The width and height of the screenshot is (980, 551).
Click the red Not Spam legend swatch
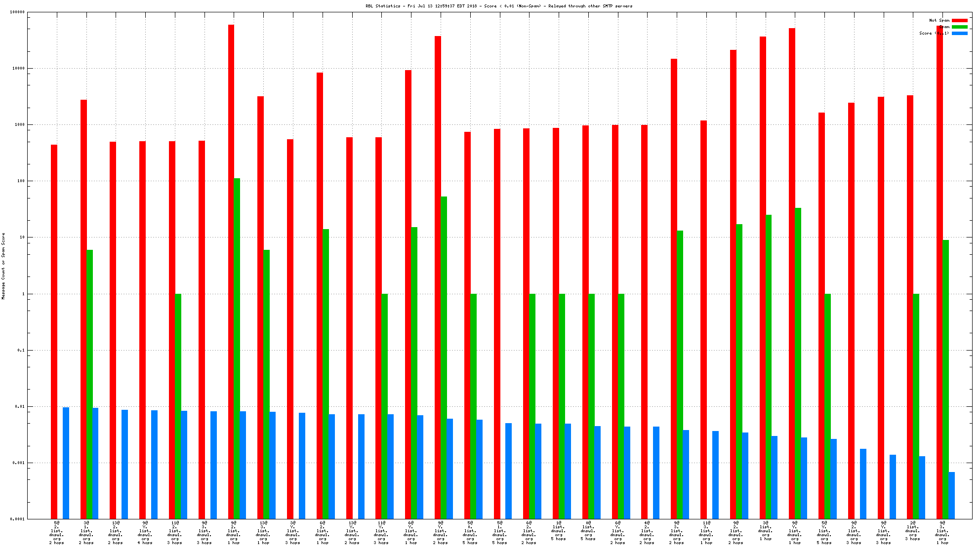point(959,20)
